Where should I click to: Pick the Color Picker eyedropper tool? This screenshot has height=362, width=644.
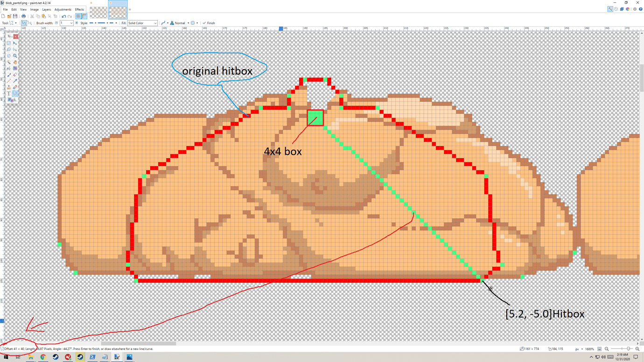pos(15,81)
